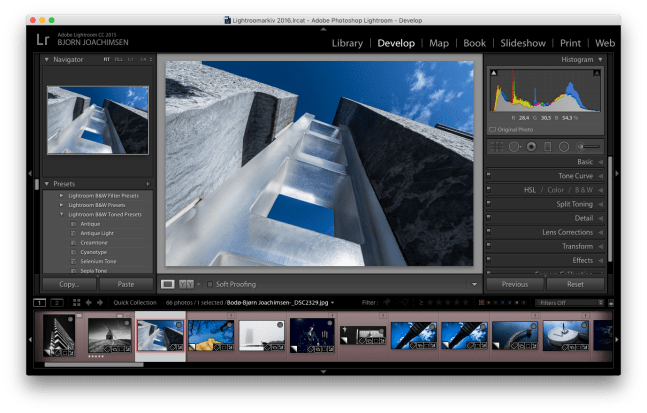Open the Filters Off dropdown
Viewport: 647px width, 413px height.
pyautogui.click(x=565, y=302)
